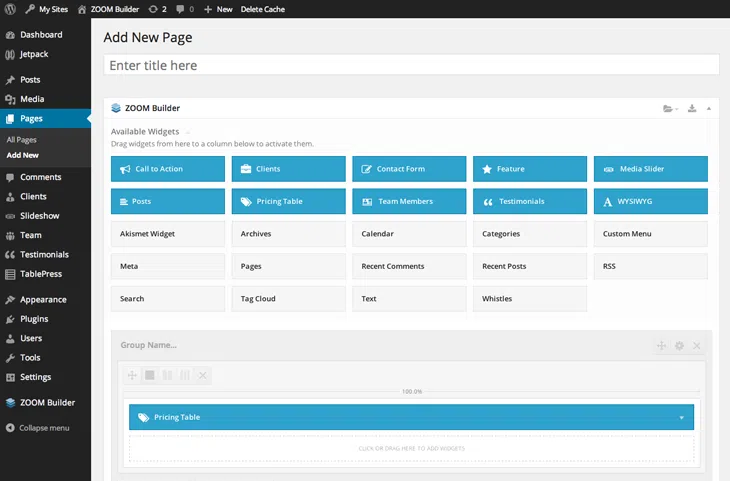Collapse the admin sidebar menu
This screenshot has width=730, height=481.
pos(38,428)
